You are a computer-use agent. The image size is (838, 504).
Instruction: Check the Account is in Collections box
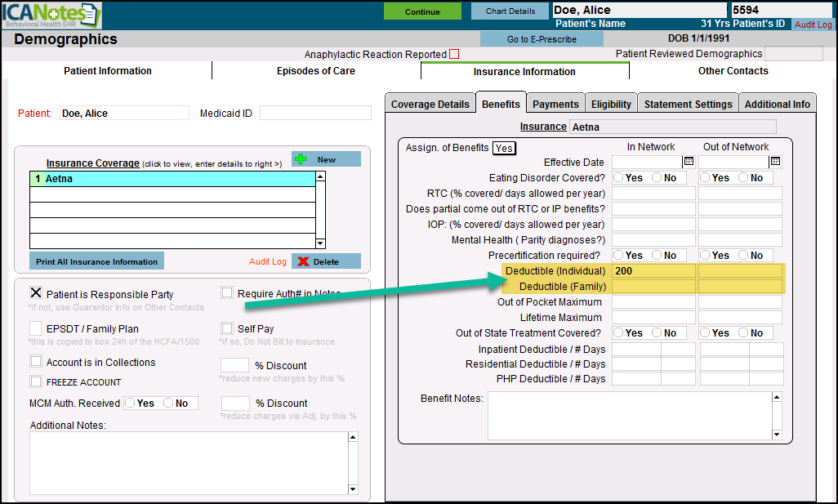click(x=36, y=362)
